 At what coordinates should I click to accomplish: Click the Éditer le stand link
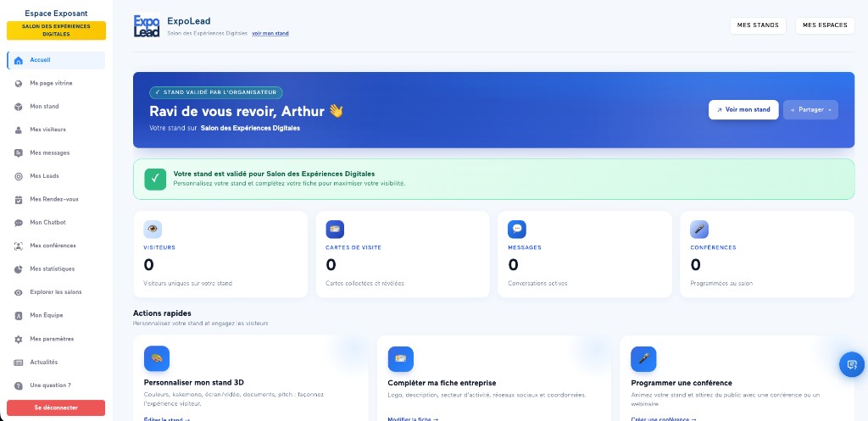click(167, 418)
